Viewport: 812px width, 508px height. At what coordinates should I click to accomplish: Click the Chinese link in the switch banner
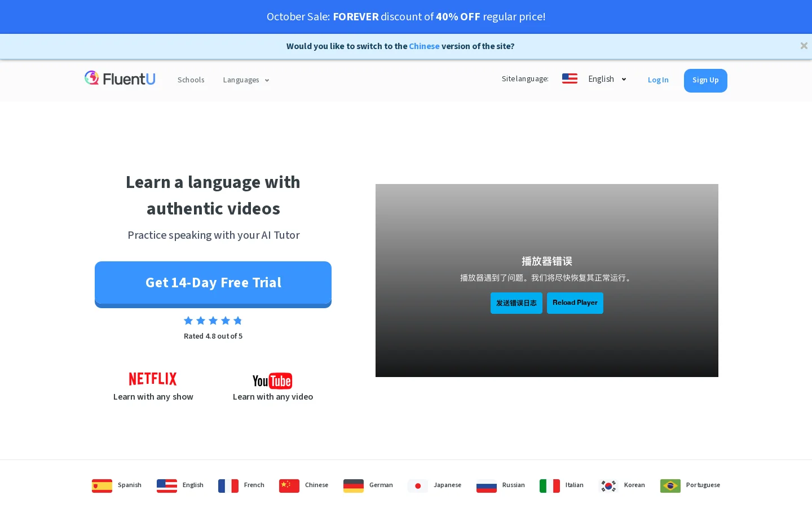(424, 46)
